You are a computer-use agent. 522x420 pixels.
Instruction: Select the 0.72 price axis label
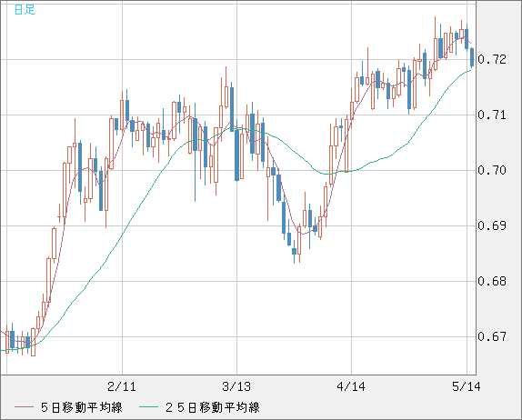point(492,60)
